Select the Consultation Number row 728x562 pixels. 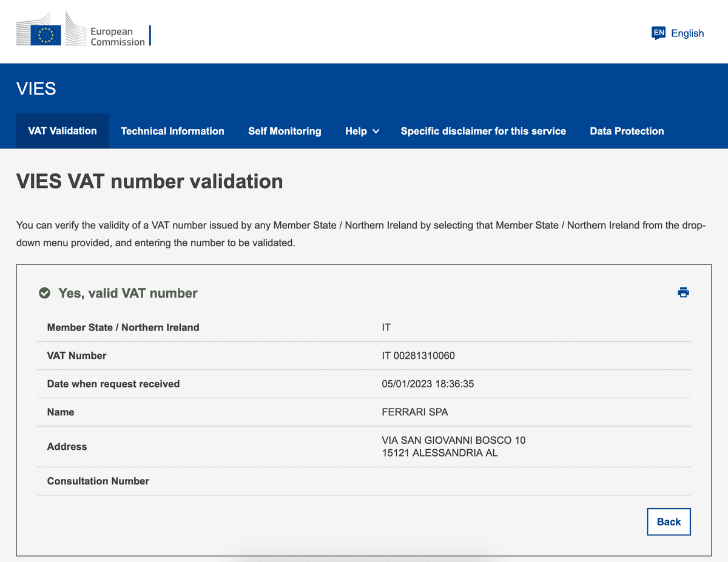click(x=98, y=481)
